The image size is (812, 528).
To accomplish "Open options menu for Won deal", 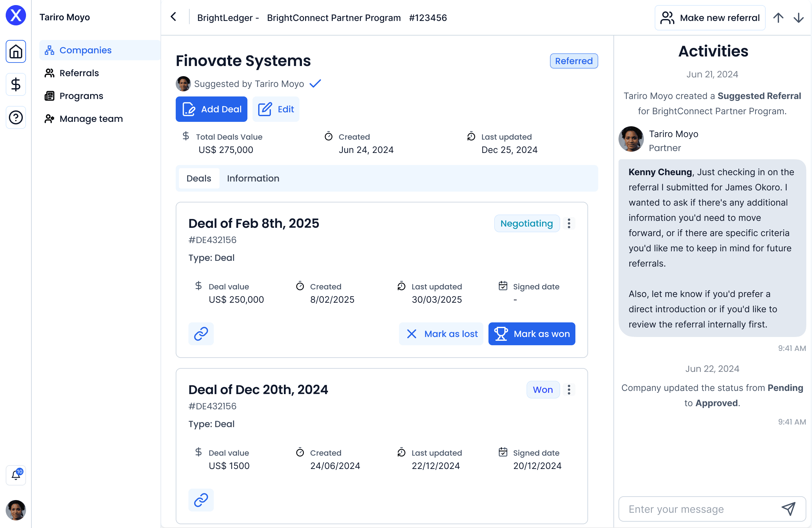I will (x=569, y=389).
